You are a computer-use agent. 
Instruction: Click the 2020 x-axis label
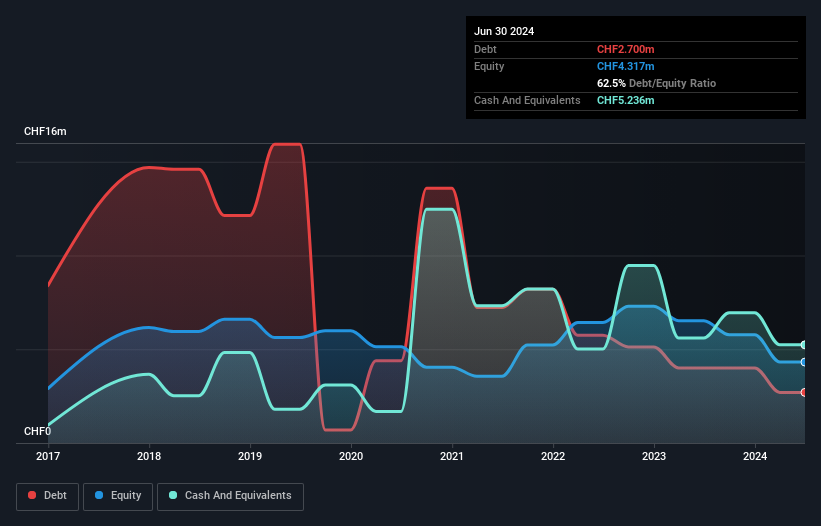[x=351, y=456]
